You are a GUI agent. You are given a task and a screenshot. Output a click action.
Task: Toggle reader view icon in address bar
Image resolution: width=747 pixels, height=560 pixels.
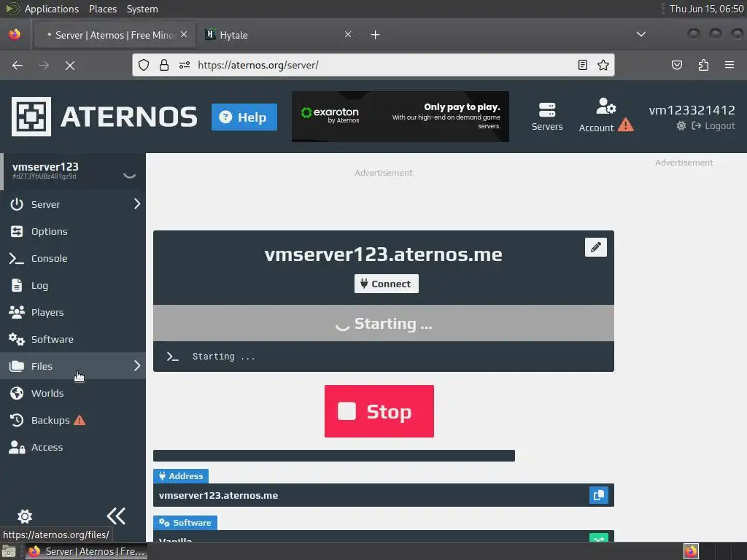point(582,65)
